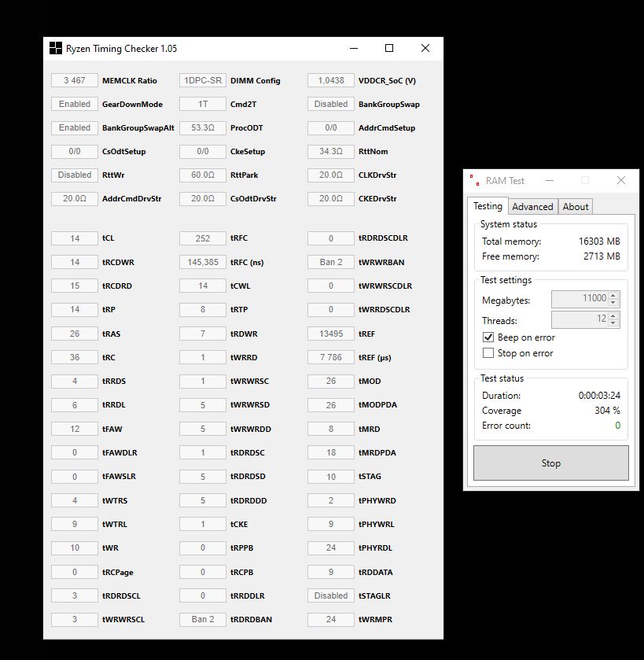
Task: Click the VDDCR_SoC voltage value 1.0438
Action: click(331, 80)
